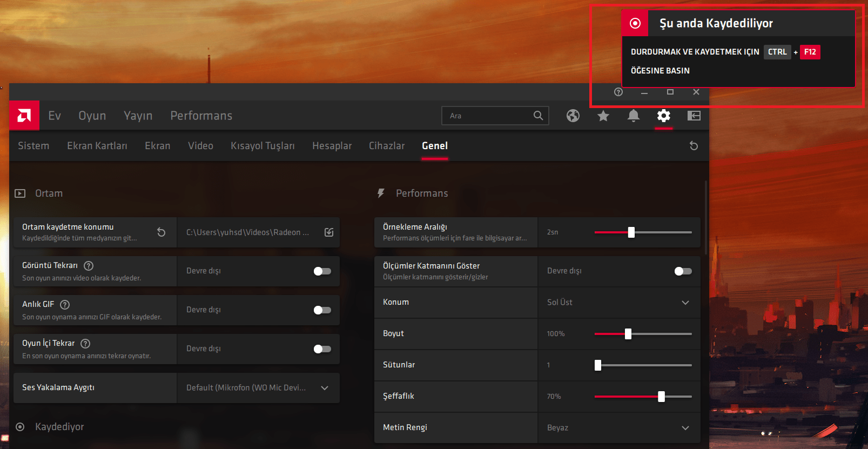
Task: Toggle the sidebar panel icon
Action: click(694, 116)
